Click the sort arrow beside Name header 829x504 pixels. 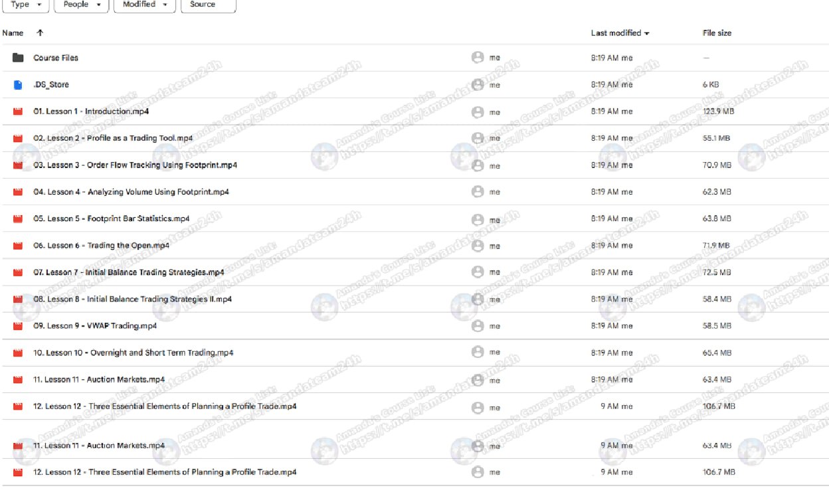[40, 33]
